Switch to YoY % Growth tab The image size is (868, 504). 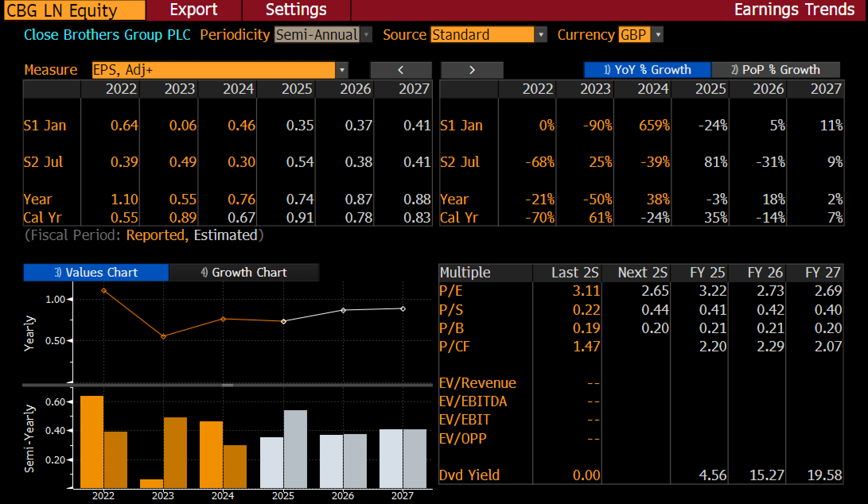[647, 70]
